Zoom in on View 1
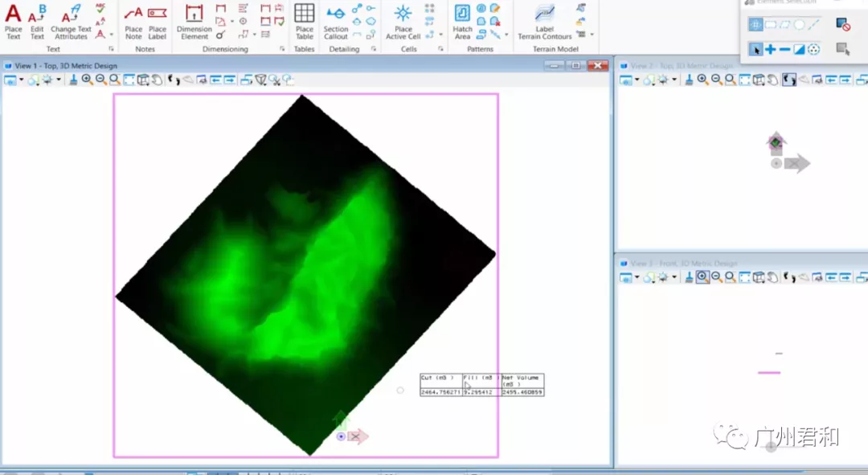 click(x=87, y=80)
